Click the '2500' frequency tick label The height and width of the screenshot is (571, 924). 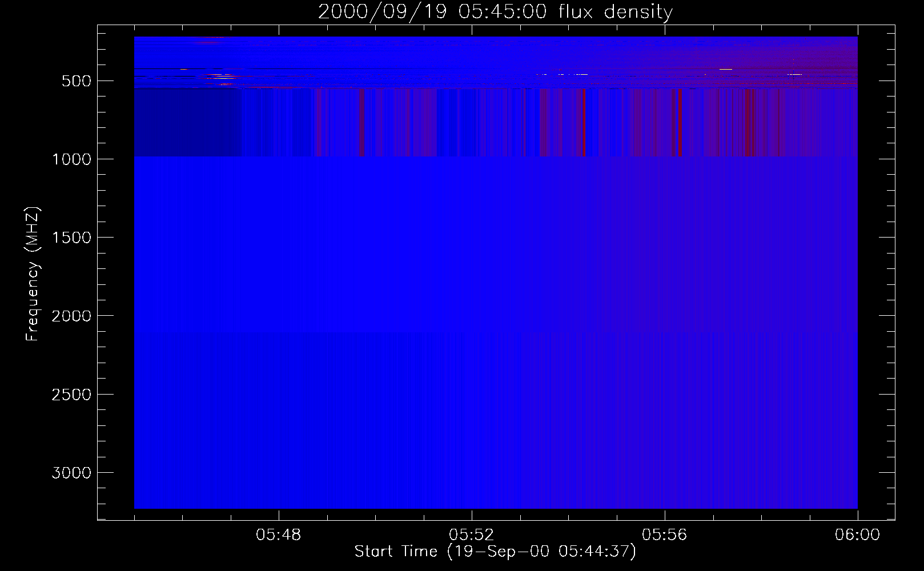tap(71, 395)
